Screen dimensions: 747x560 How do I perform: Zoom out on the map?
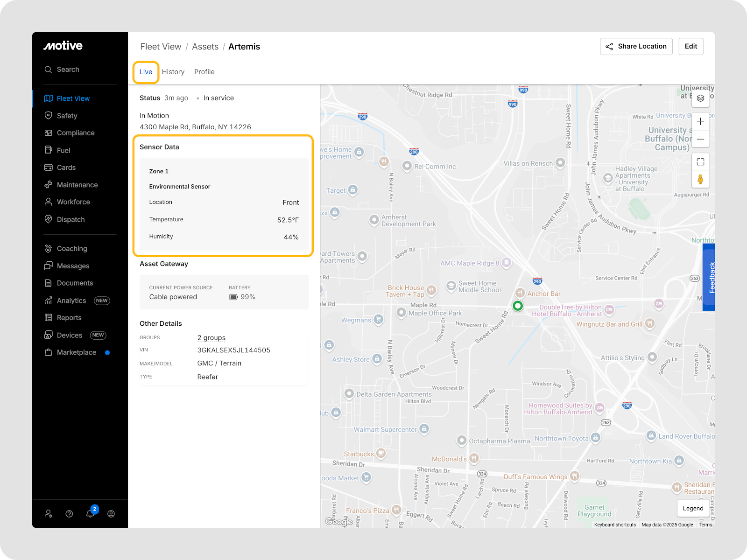(x=700, y=139)
